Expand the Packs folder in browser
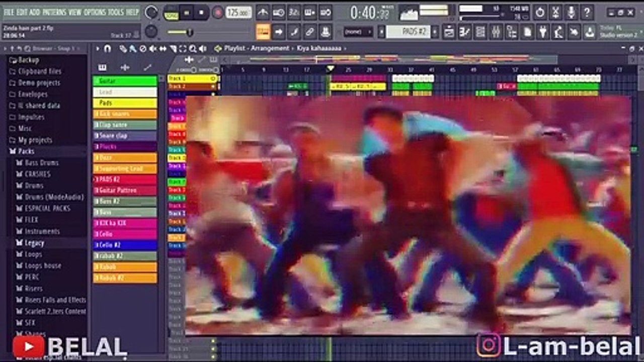This screenshot has height=362, width=644. point(26,151)
